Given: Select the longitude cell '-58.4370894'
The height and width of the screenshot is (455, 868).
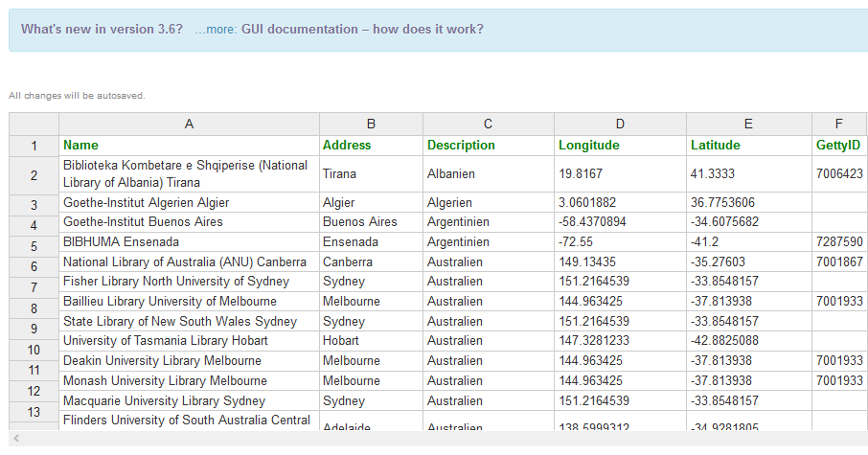Looking at the screenshot, I should coord(620,222).
